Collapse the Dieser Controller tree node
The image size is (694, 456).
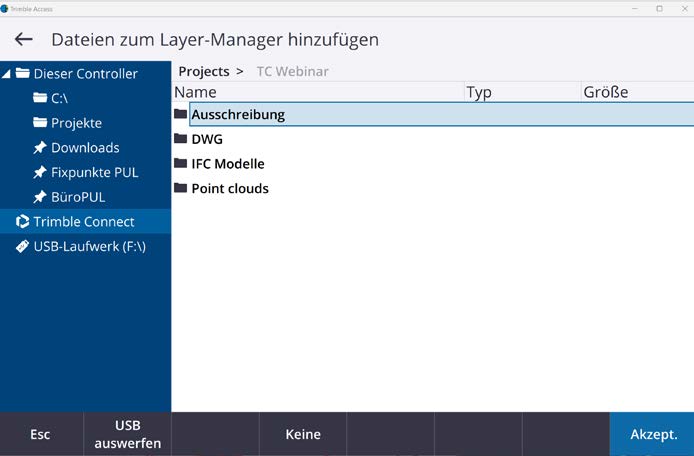point(8,74)
